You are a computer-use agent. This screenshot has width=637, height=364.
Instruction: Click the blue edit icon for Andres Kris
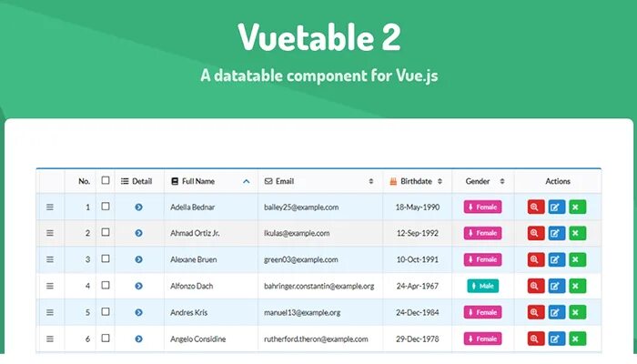point(557,312)
